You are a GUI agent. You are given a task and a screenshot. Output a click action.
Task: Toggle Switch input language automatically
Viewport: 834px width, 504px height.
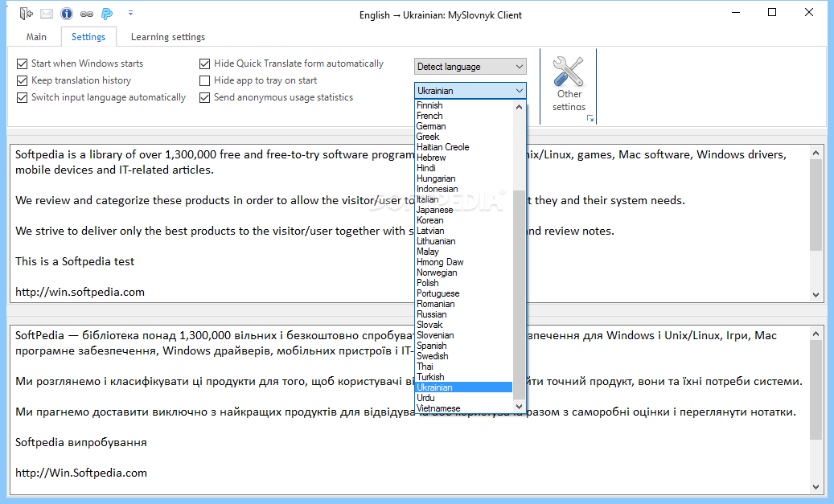(101, 98)
